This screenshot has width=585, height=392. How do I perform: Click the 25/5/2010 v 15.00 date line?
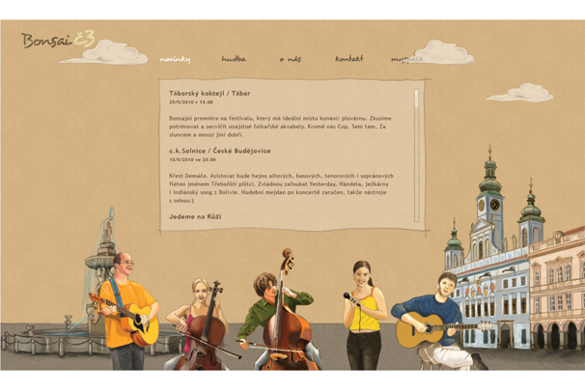pos(191,102)
